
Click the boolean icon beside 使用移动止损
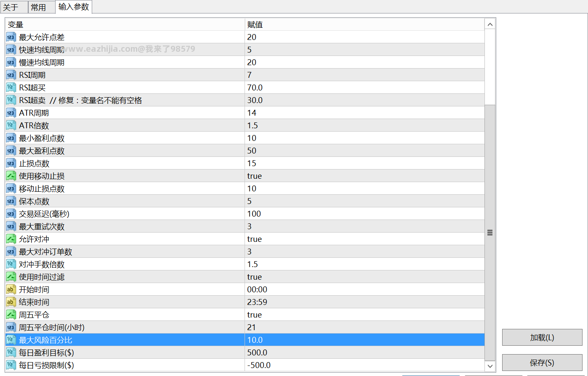11,176
